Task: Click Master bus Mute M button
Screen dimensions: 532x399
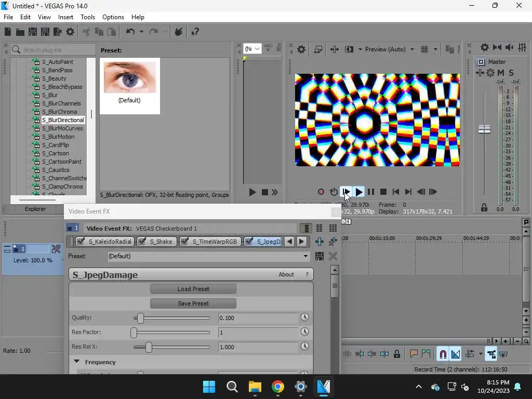Action: (x=501, y=73)
